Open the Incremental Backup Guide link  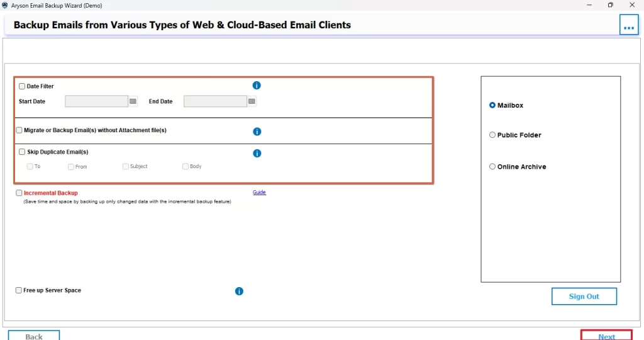click(259, 193)
